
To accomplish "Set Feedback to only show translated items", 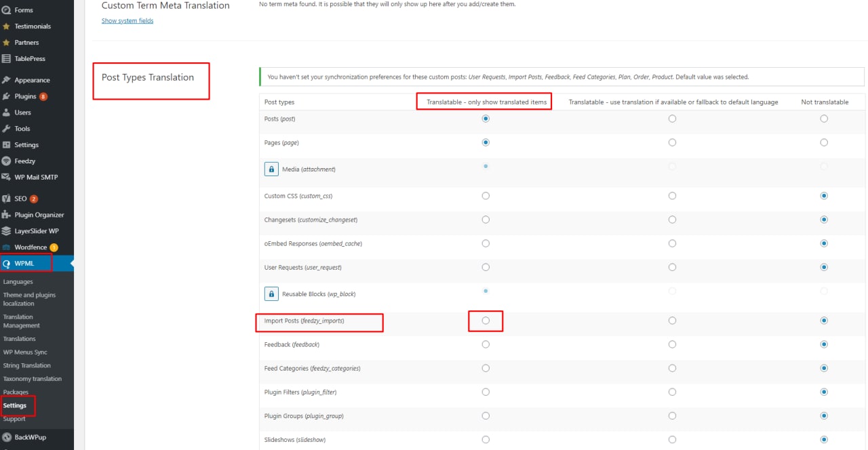I will coord(486,344).
